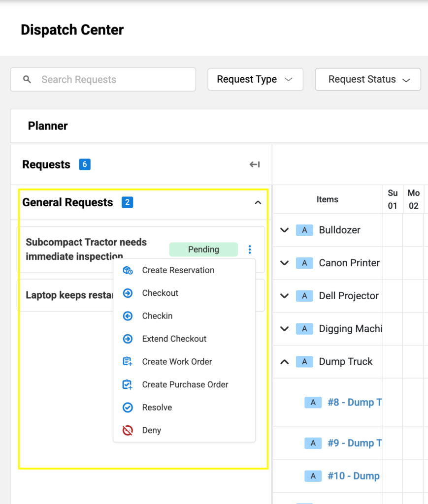Expand the Bulldozer row
Image resolution: width=428 pixels, height=504 pixels.
click(284, 230)
